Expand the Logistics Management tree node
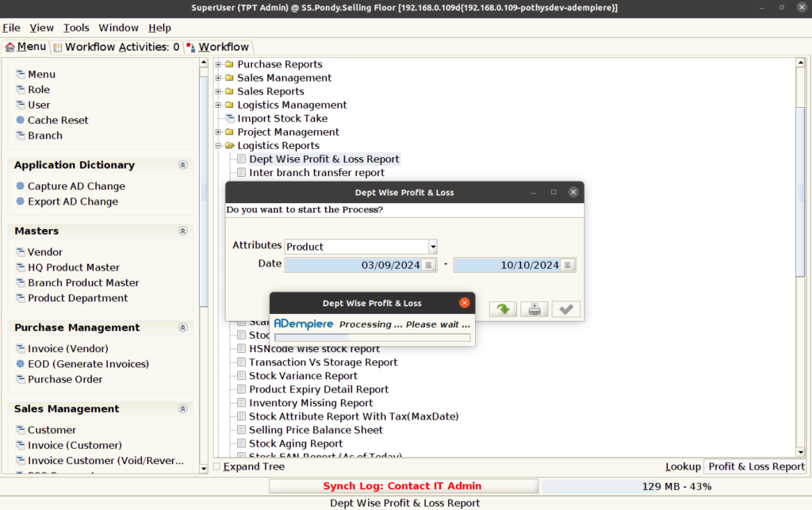 pos(218,105)
